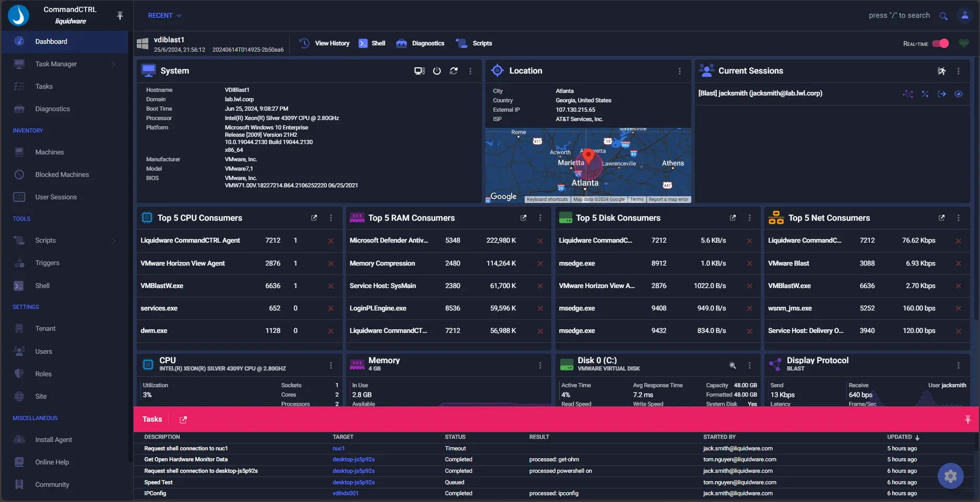Open Diagnostics from the machine toolbar
The width and height of the screenshot is (980, 502).
click(x=420, y=43)
